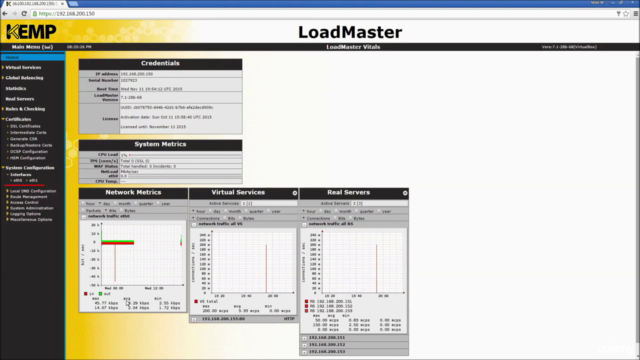Collapse network traffic eth0 graph
640x360 pixels.
(84, 216)
